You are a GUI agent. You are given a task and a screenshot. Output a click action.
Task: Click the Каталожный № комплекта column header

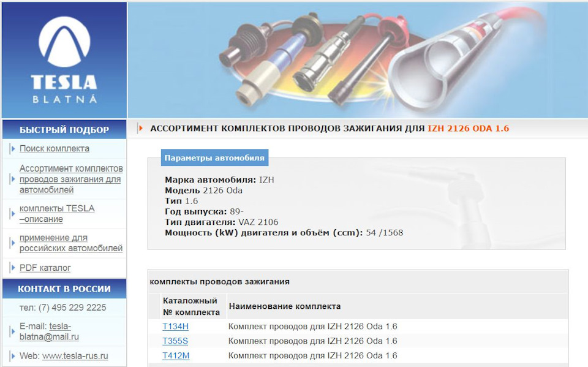coord(191,306)
